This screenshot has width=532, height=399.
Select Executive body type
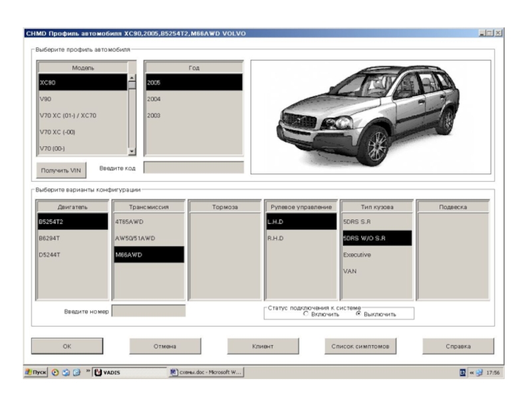click(377, 255)
